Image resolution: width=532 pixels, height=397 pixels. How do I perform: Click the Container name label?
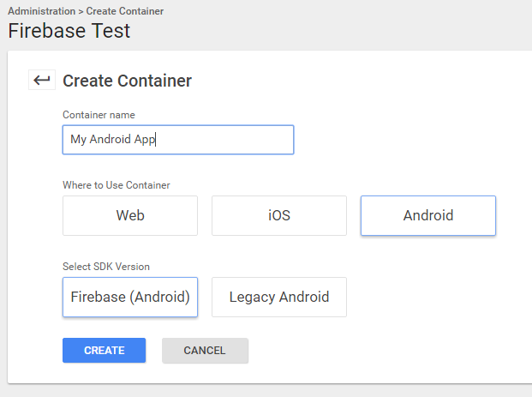(x=99, y=115)
